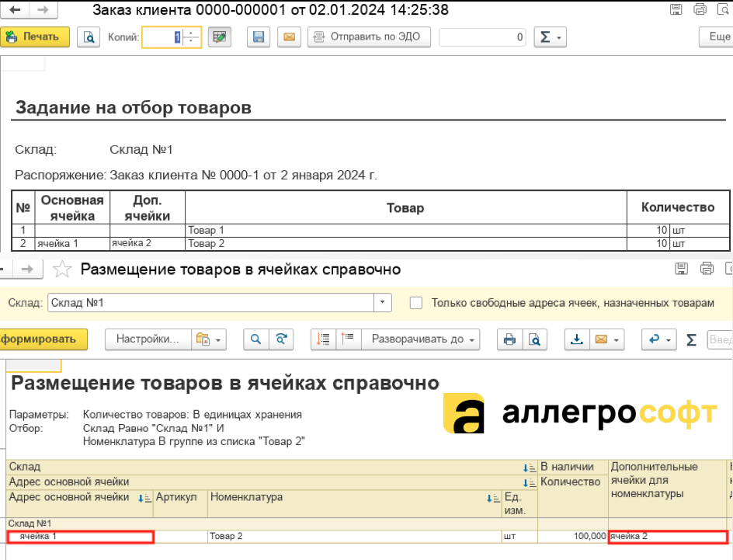Click the sigma sum icon in report toolbar
This screenshot has height=560, width=733.
pos(691,339)
